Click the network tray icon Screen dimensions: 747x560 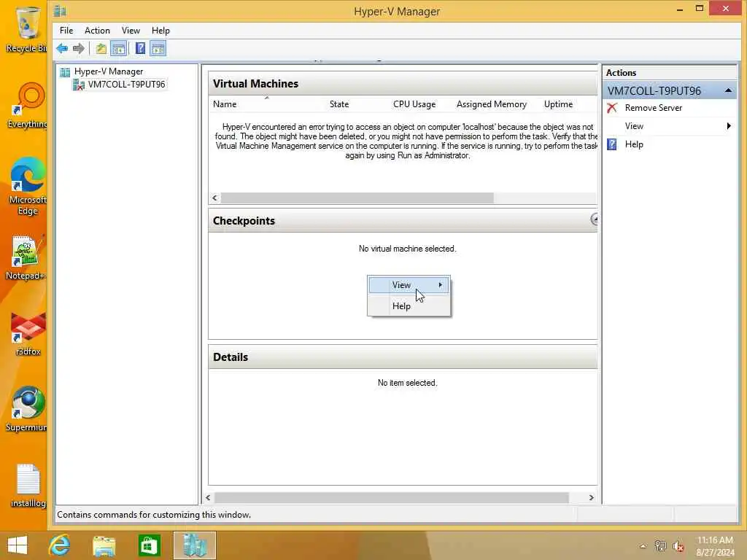pos(660,546)
